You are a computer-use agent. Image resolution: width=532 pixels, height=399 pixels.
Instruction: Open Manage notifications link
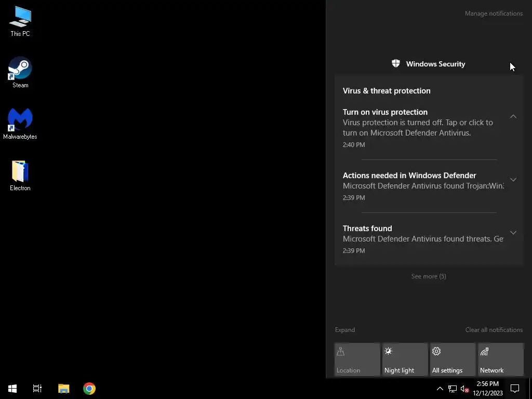coord(494,14)
